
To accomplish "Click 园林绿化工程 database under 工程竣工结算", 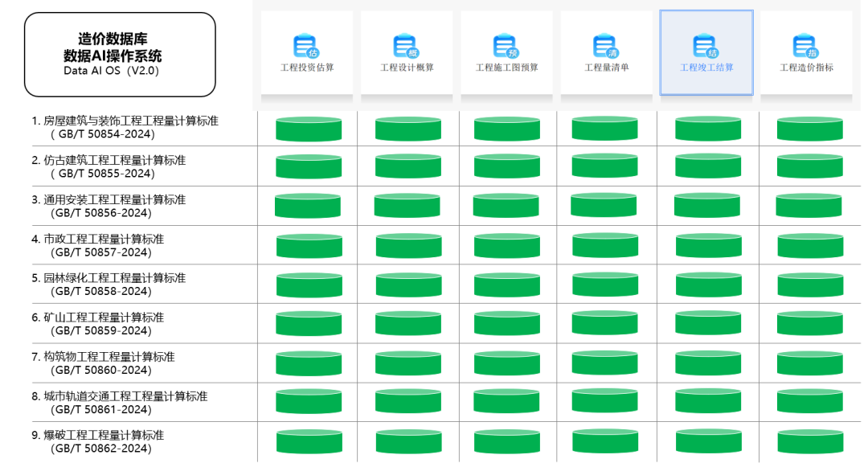I will click(x=708, y=285).
